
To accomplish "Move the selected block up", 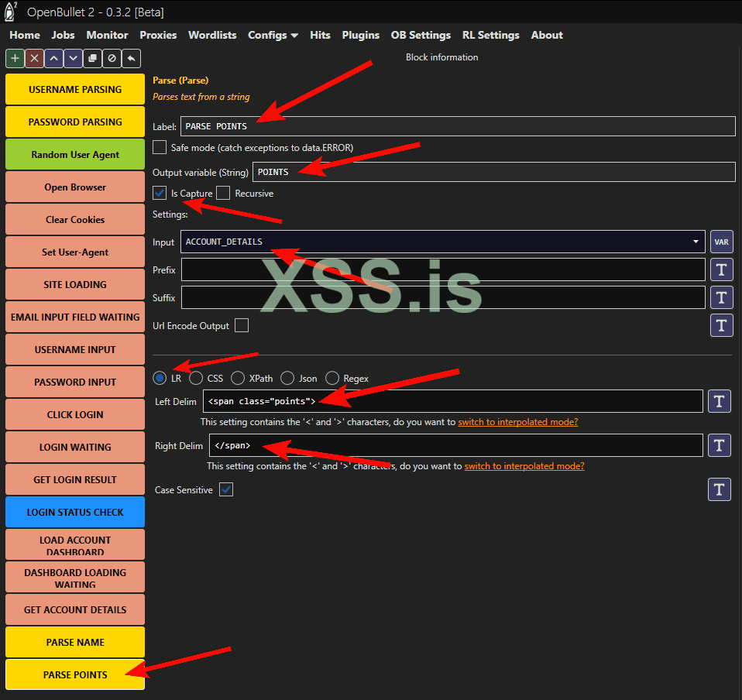I will point(54,59).
